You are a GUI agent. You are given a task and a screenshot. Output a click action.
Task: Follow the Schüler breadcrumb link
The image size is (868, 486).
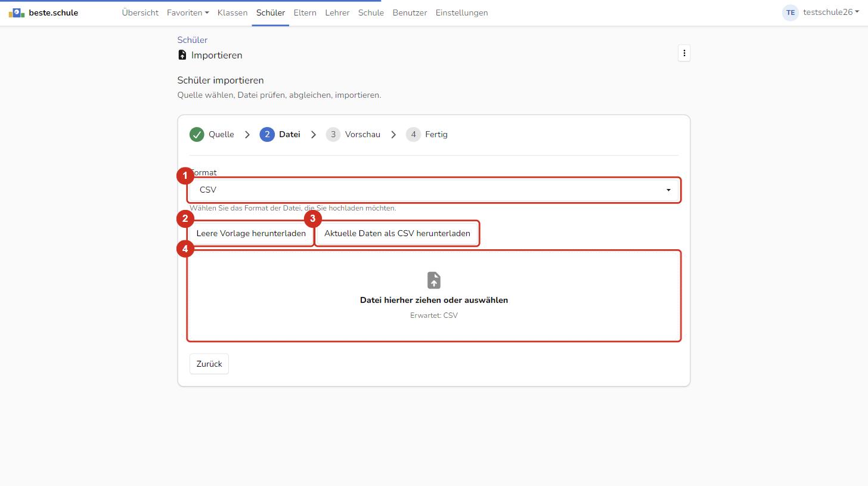tap(193, 40)
